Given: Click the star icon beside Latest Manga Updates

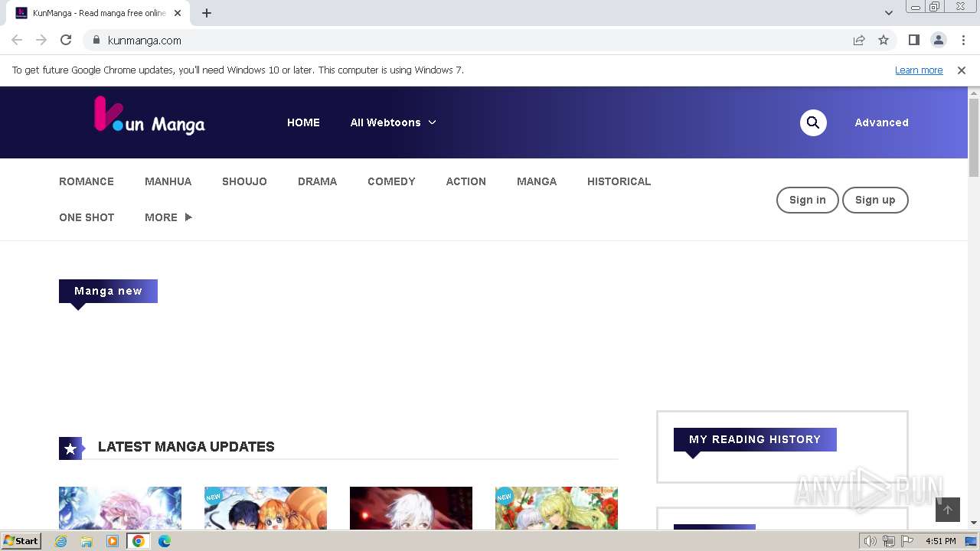Looking at the screenshot, I should 70,448.
